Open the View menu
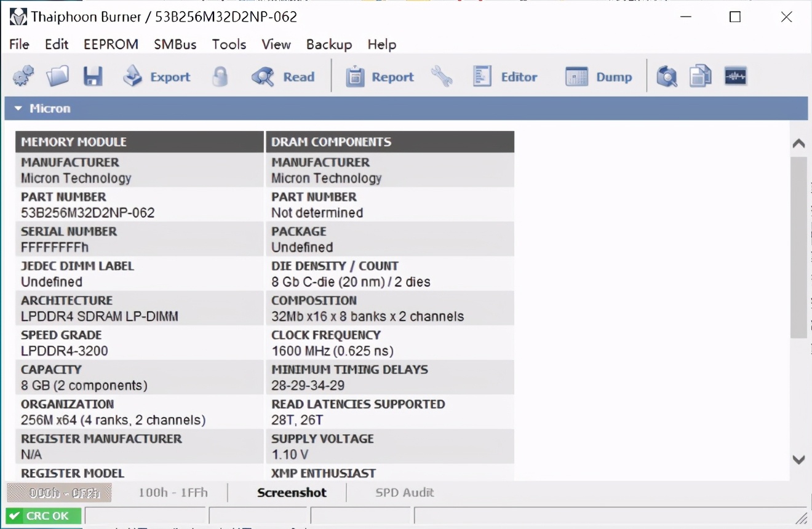Screen dimensions: 812x529 point(276,44)
